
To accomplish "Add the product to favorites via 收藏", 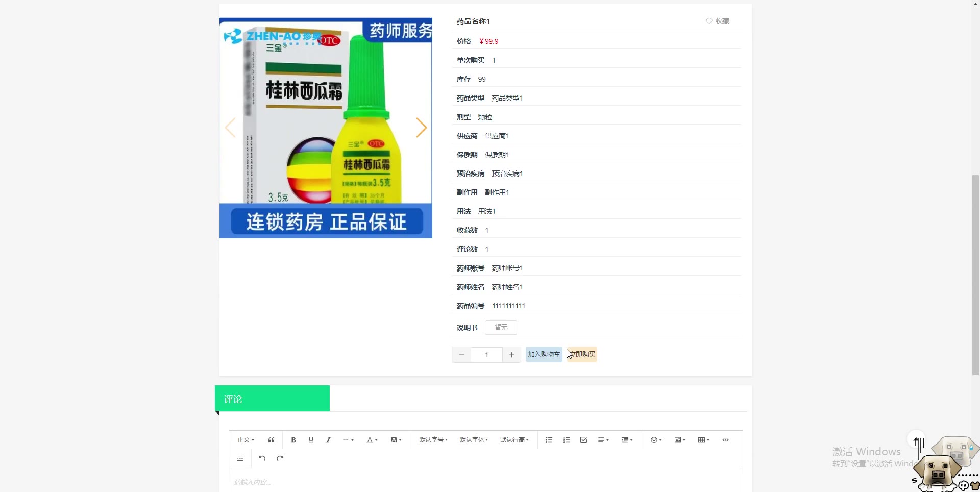I will (718, 21).
